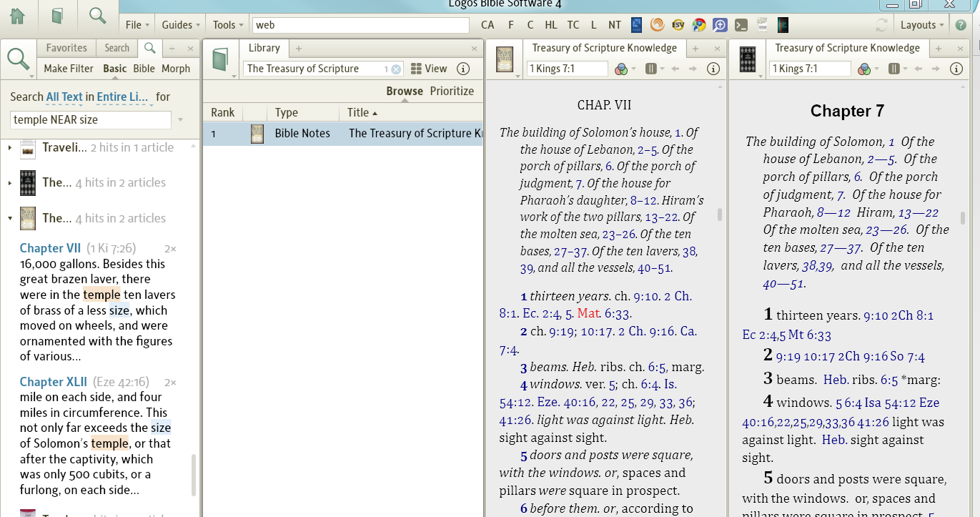Change Library View layout

click(x=429, y=69)
